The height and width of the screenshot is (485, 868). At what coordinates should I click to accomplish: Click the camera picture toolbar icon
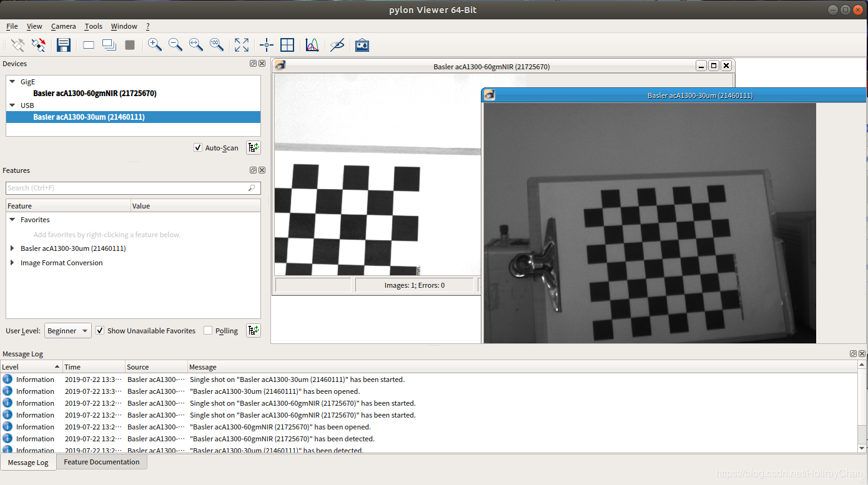pos(362,45)
